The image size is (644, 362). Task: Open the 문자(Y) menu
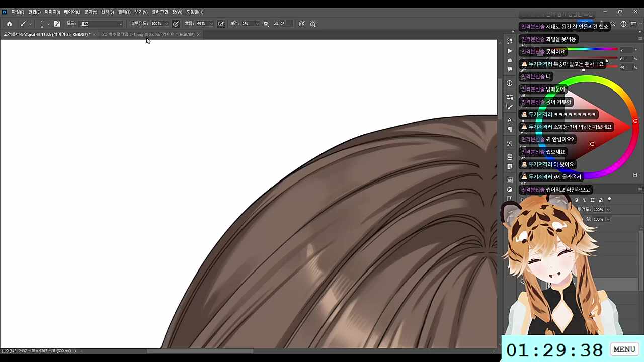91,12
